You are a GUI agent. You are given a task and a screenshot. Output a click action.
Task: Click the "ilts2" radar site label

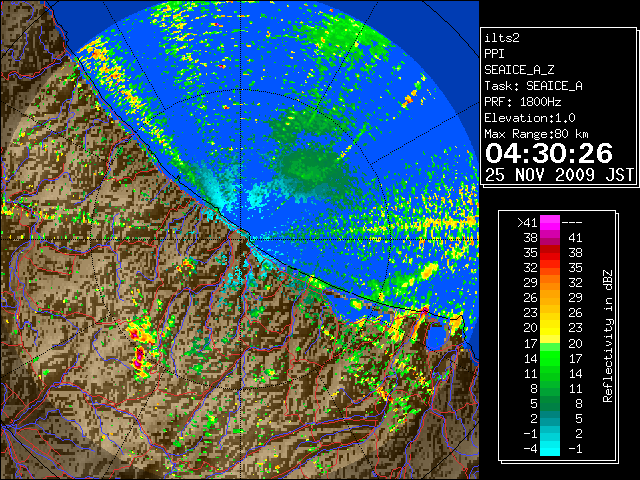click(502, 38)
